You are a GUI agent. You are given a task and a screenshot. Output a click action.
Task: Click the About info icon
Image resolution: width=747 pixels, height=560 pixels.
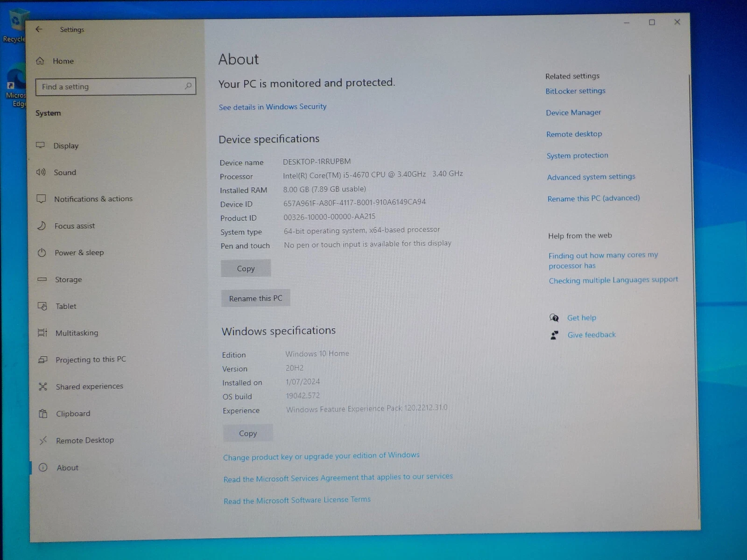click(x=43, y=468)
